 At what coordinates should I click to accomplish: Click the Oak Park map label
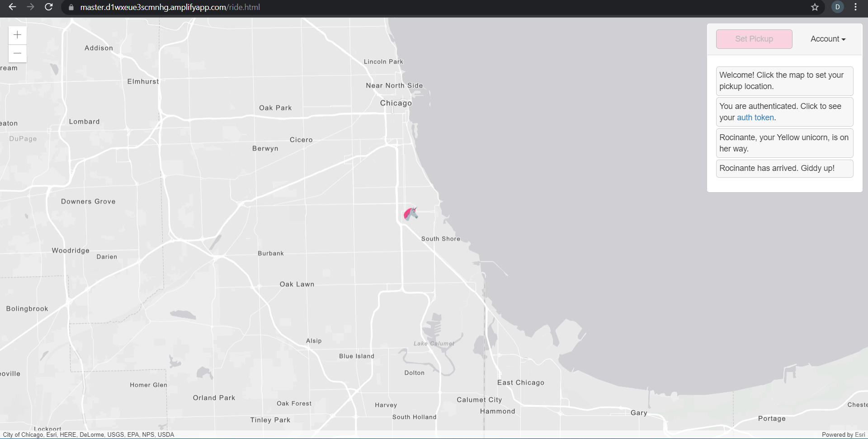275,108
